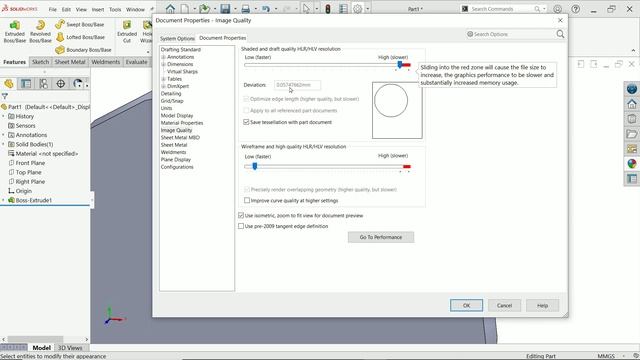Toggle Apply to all referenced part documents
Viewport: 640px width, 360px height.
click(246, 110)
